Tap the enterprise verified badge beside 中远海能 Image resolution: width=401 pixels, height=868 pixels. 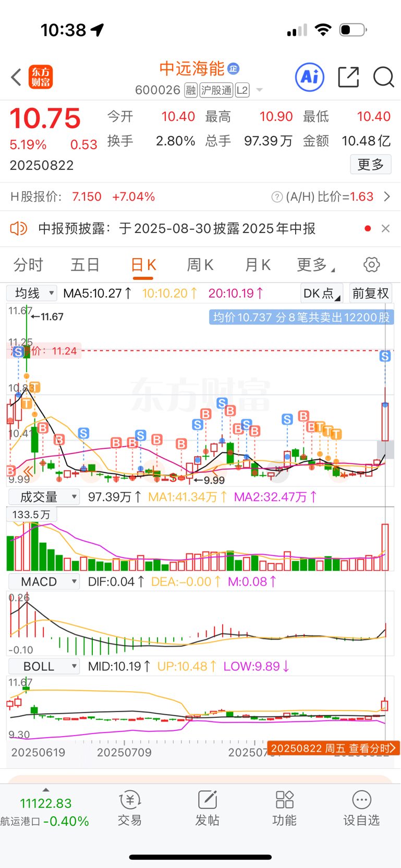(233, 68)
